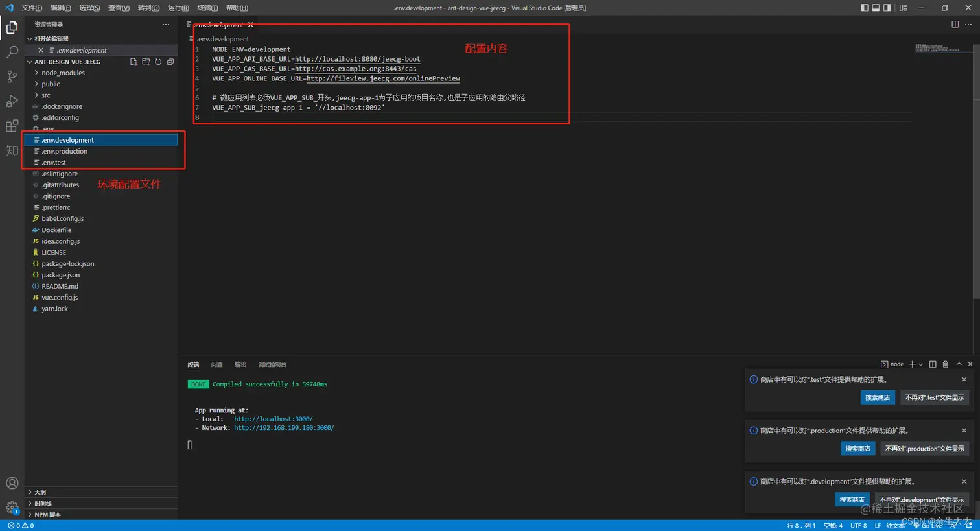Image resolution: width=980 pixels, height=531 pixels.
Task: Switch to the 输出 panel tab
Action: pyautogui.click(x=240, y=364)
